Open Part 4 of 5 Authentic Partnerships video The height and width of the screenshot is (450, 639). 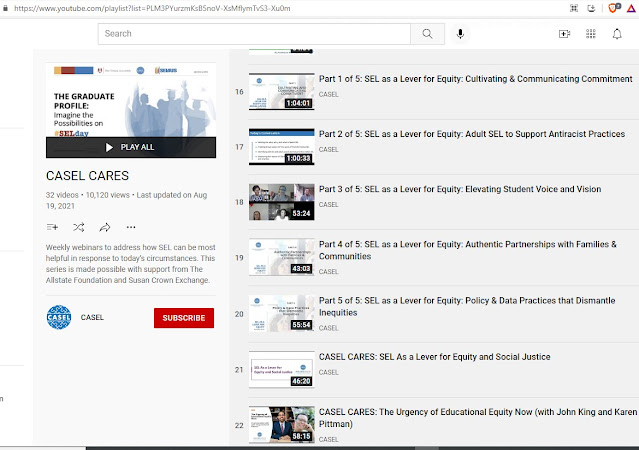pyautogui.click(x=467, y=250)
